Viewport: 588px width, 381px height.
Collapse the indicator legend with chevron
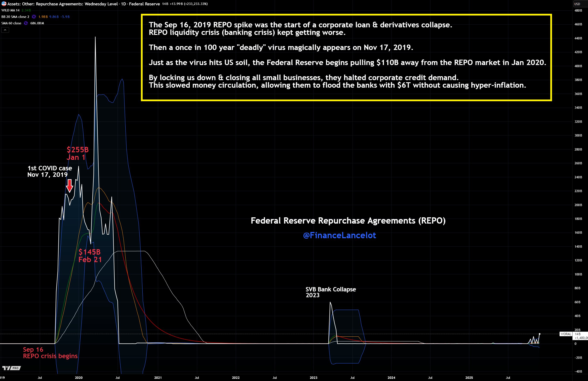click(5, 30)
